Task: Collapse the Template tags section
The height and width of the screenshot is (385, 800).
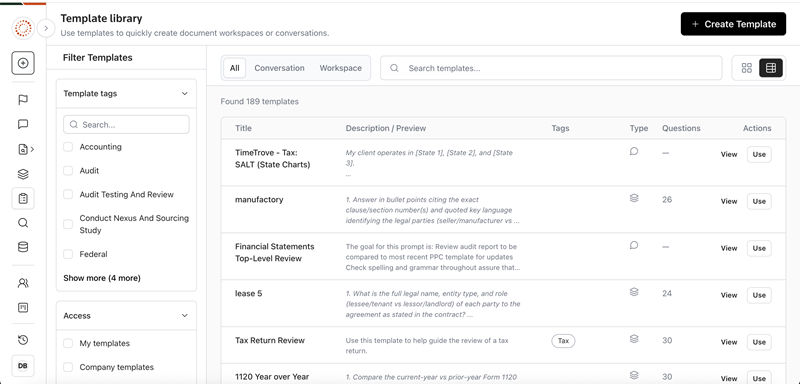Action: coord(185,93)
